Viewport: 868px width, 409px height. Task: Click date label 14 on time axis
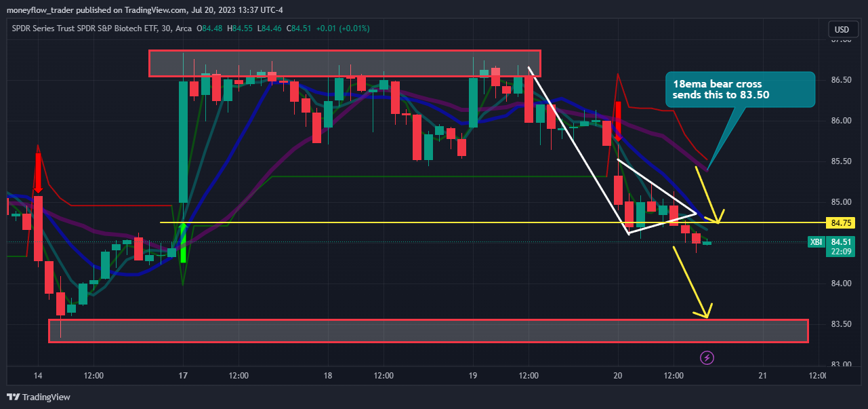pyautogui.click(x=38, y=376)
